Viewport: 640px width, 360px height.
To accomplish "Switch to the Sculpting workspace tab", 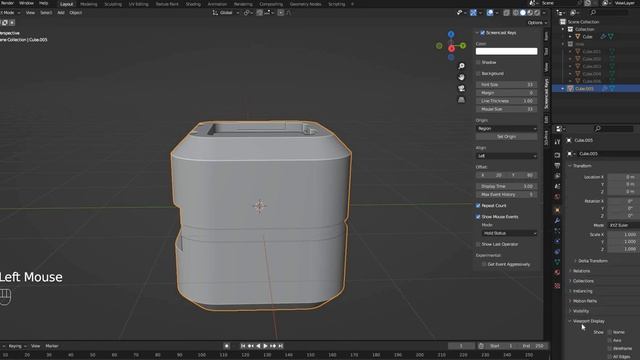I will click(113, 4).
